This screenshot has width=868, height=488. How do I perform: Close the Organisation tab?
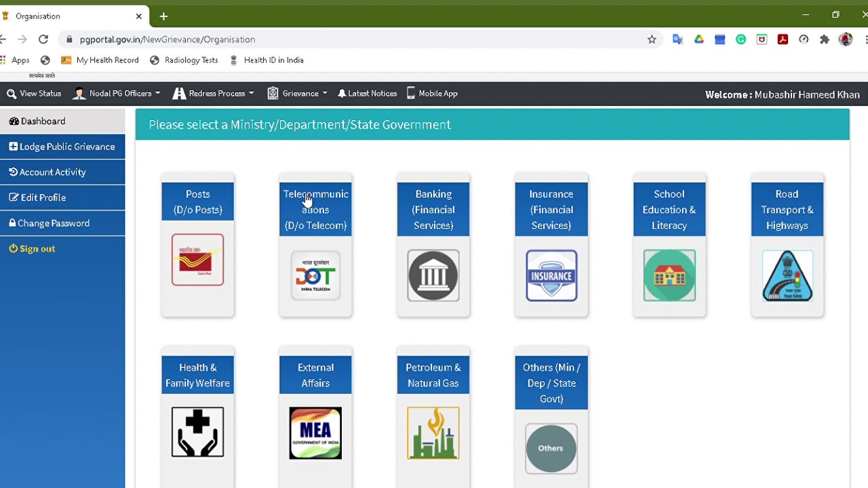pos(139,16)
